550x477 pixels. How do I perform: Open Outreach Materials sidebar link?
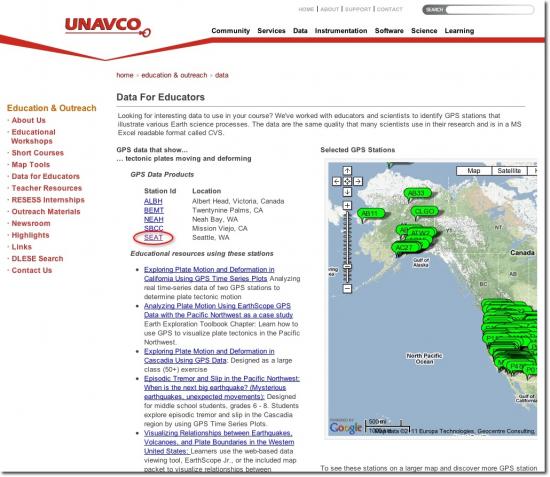(46, 211)
